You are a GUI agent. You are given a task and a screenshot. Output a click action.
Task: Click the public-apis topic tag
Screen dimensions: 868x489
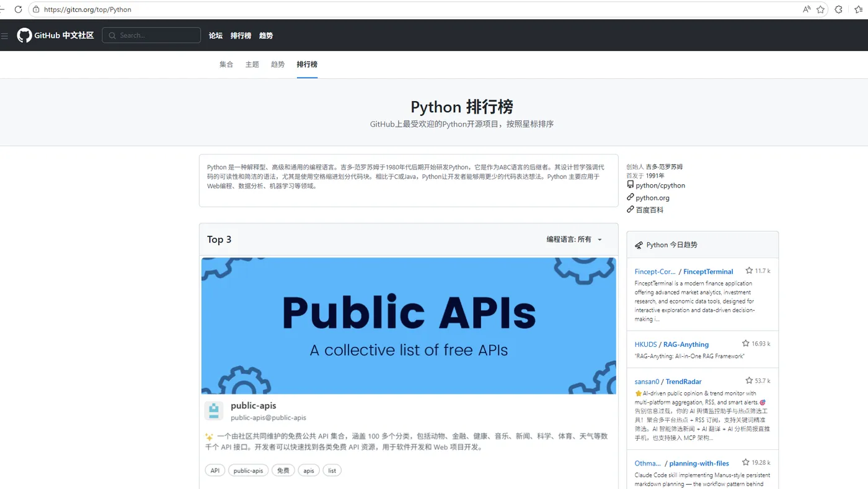click(x=248, y=470)
